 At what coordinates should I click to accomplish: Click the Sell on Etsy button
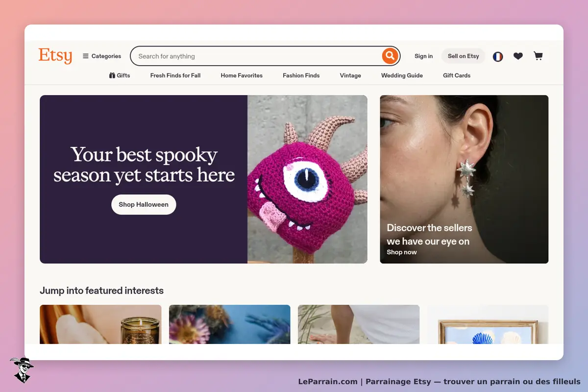pyautogui.click(x=464, y=56)
